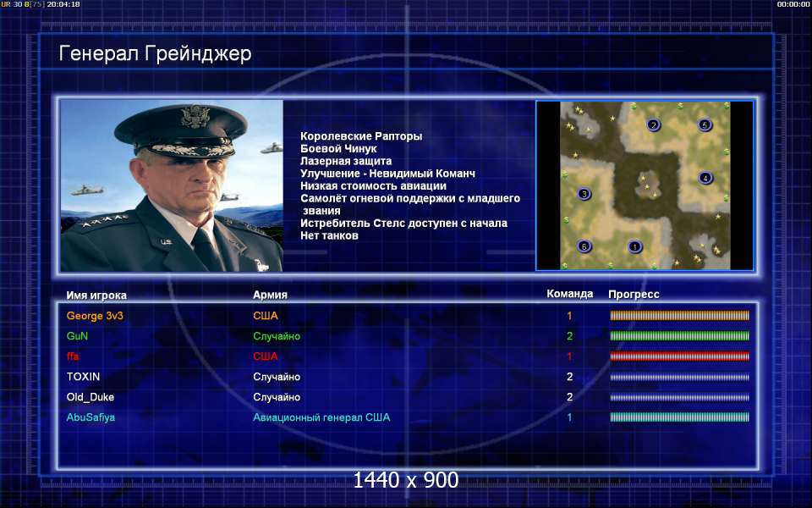Select start position 6 on the map
The width and height of the screenshot is (812, 508).
pos(584,246)
